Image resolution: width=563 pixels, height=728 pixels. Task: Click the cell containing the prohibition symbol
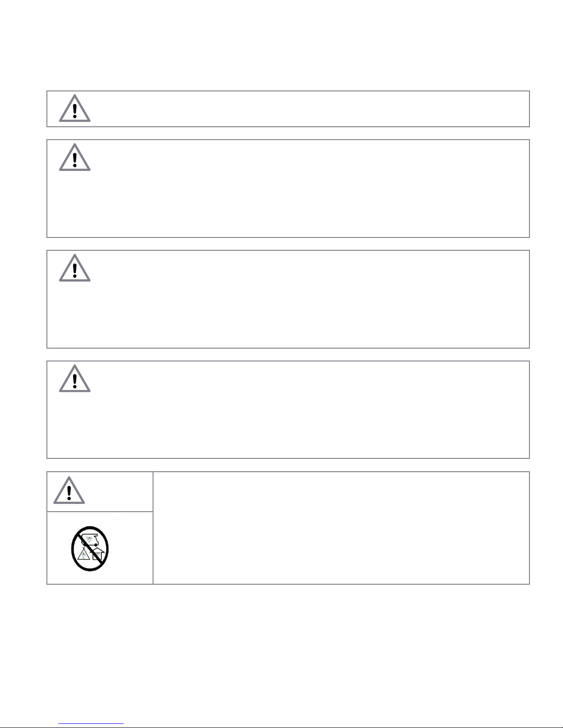point(100,547)
